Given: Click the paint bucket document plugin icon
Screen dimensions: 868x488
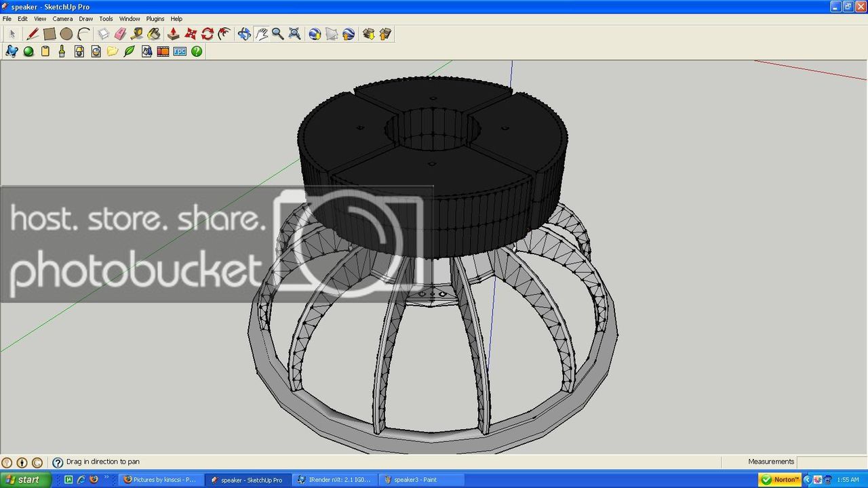Looking at the screenshot, I should (x=146, y=51).
